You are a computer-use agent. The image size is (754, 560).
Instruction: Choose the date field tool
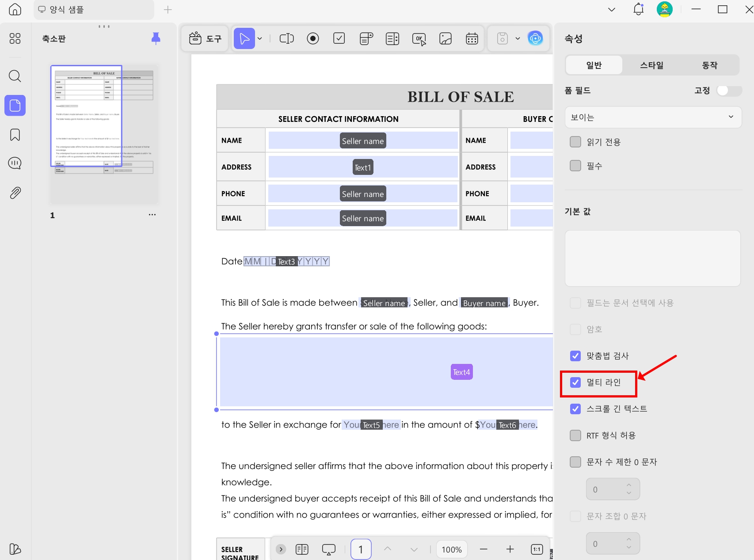(472, 38)
